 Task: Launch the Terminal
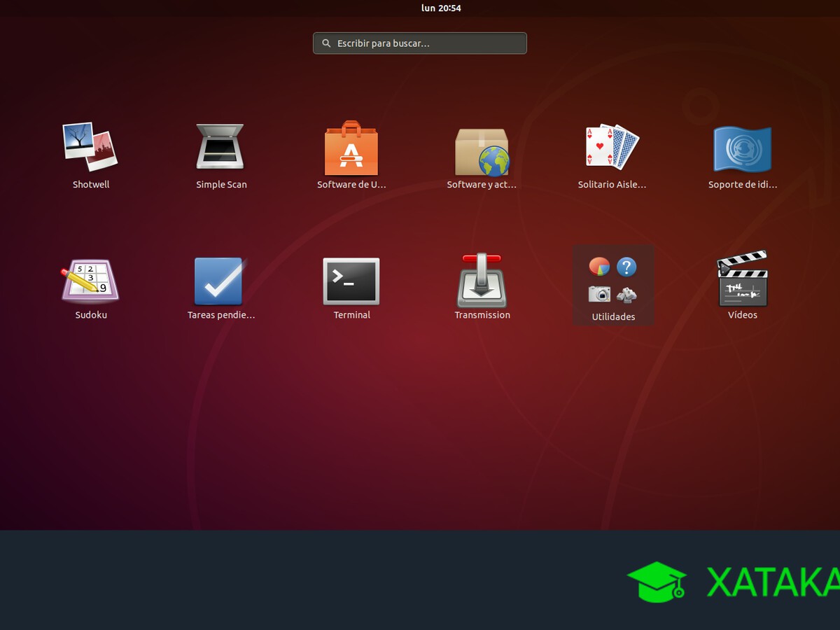[351, 281]
